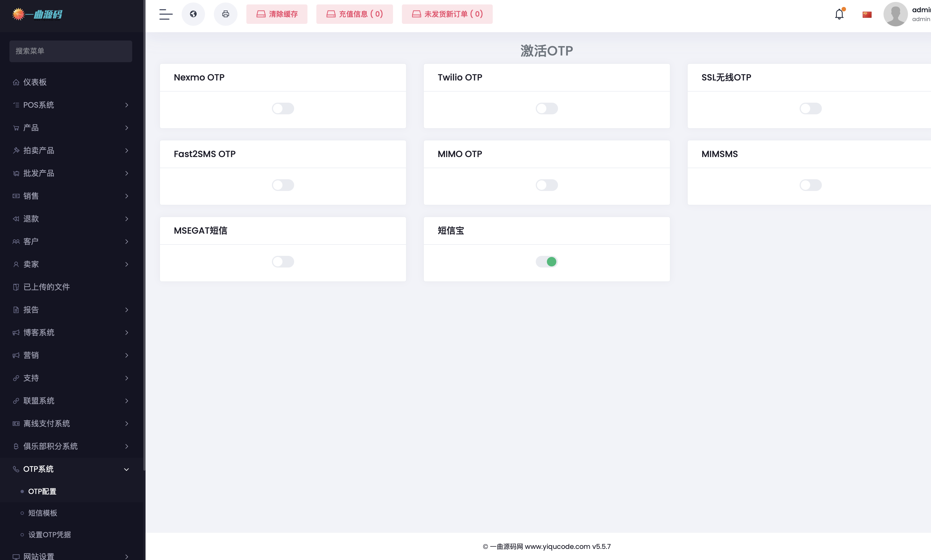Image resolution: width=931 pixels, height=560 pixels.
Task: Click the hamburger sidebar toggle icon
Action: (166, 14)
